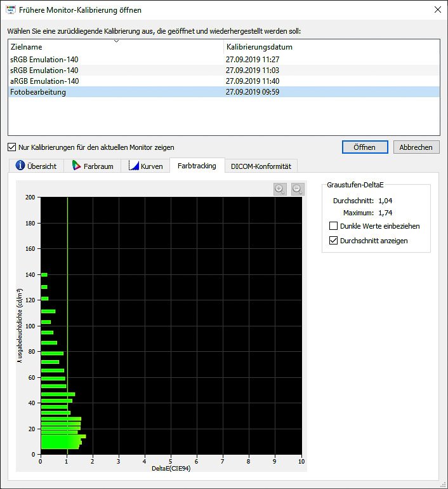Click the Abbrechen button

click(416, 147)
